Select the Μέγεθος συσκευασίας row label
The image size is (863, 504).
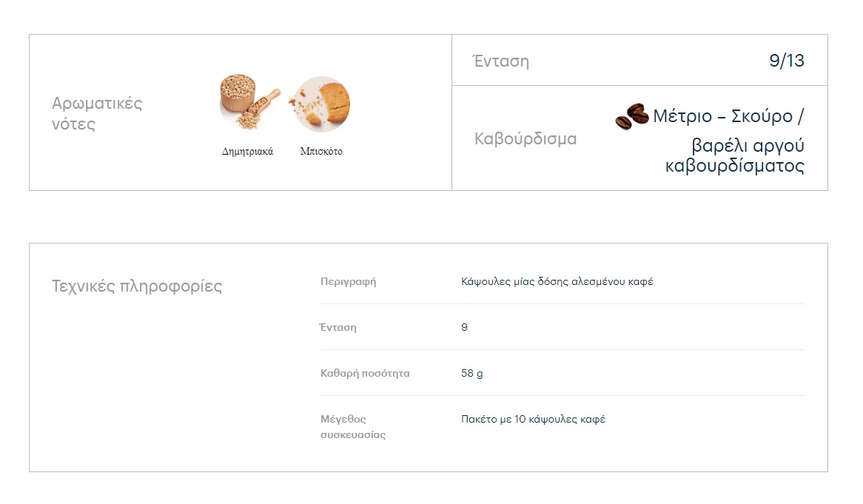pos(353,427)
